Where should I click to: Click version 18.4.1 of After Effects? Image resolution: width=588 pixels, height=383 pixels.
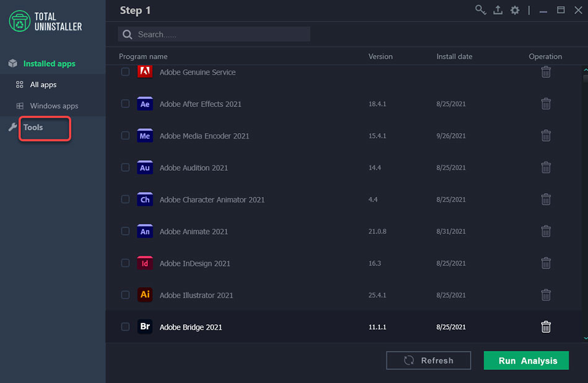pyautogui.click(x=377, y=104)
